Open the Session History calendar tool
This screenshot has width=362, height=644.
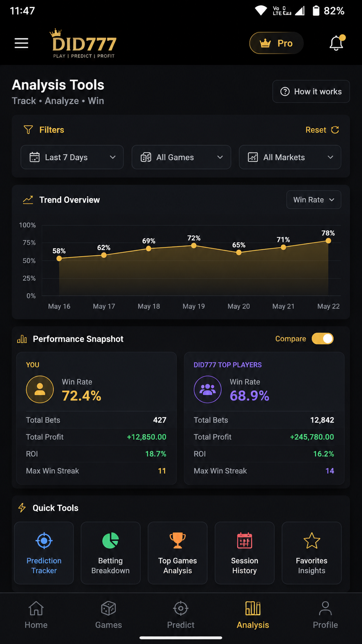pyautogui.click(x=244, y=553)
